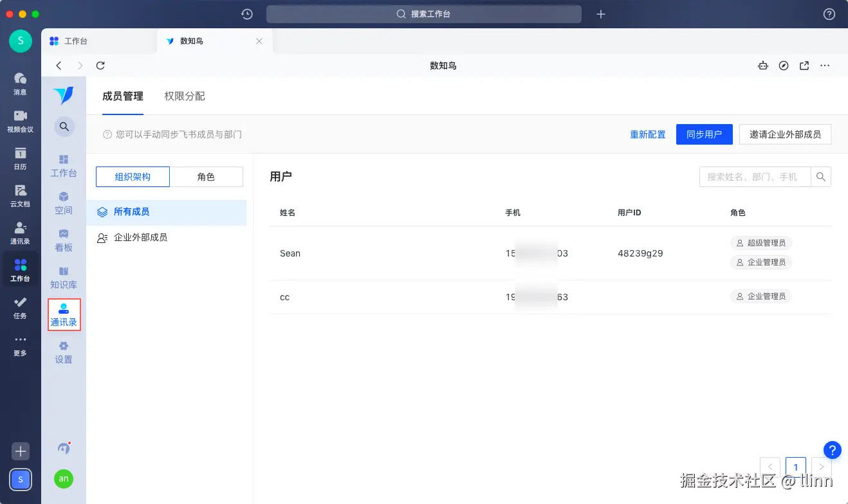Switch to the 权限分配 tab
Screen dimensions: 848x504
pyautogui.click(x=184, y=96)
